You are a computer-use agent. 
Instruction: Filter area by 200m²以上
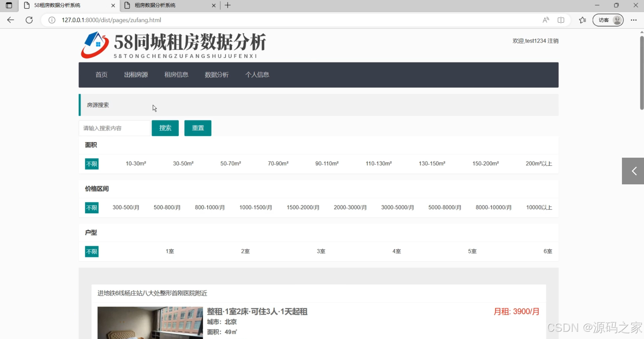click(x=539, y=163)
